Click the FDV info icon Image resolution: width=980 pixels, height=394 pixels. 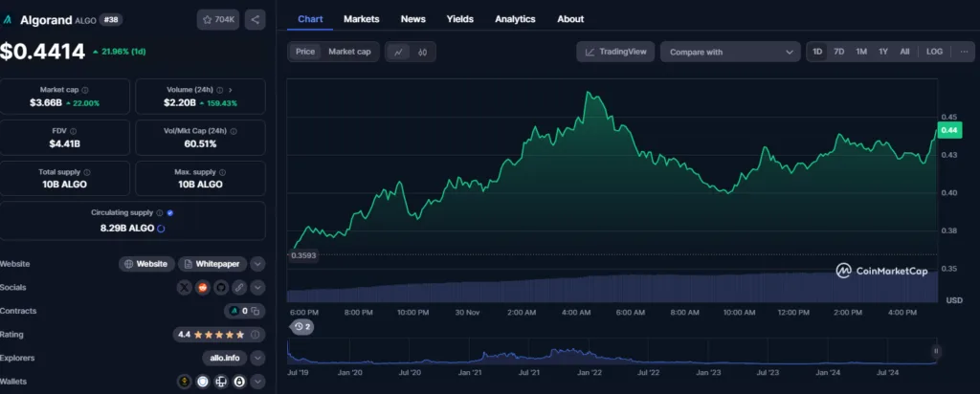[x=73, y=131]
